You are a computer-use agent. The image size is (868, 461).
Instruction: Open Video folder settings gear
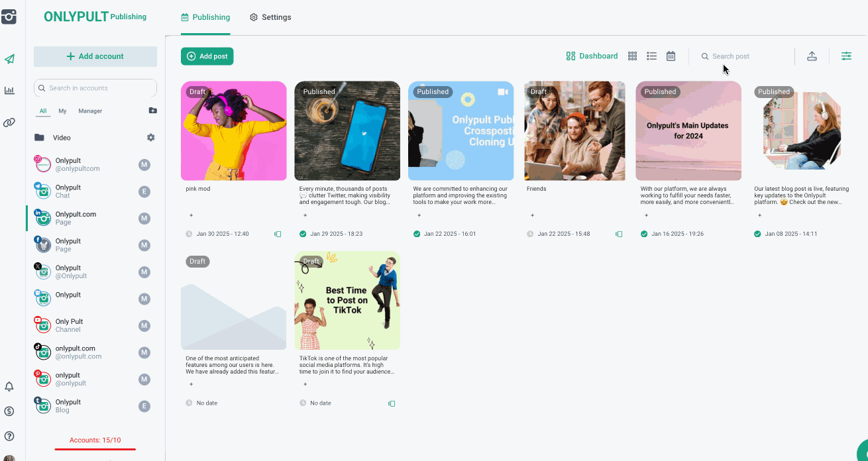[x=150, y=138]
